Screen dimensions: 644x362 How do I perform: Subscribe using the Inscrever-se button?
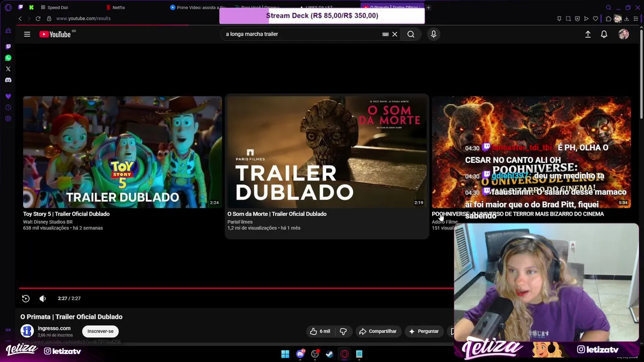(x=101, y=331)
